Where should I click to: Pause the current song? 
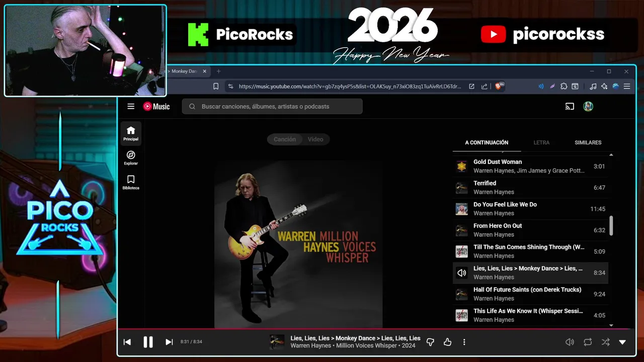tap(148, 342)
